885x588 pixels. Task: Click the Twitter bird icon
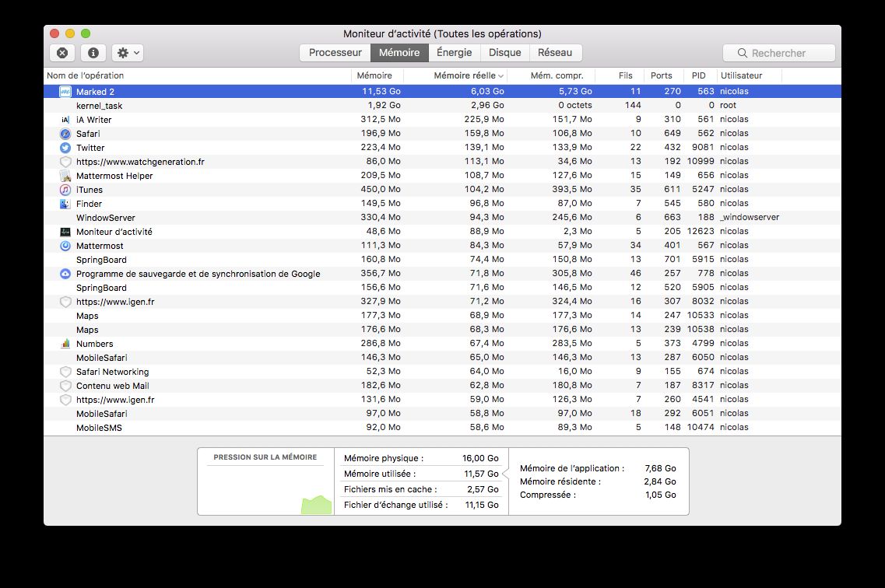[x=65, y=148]
